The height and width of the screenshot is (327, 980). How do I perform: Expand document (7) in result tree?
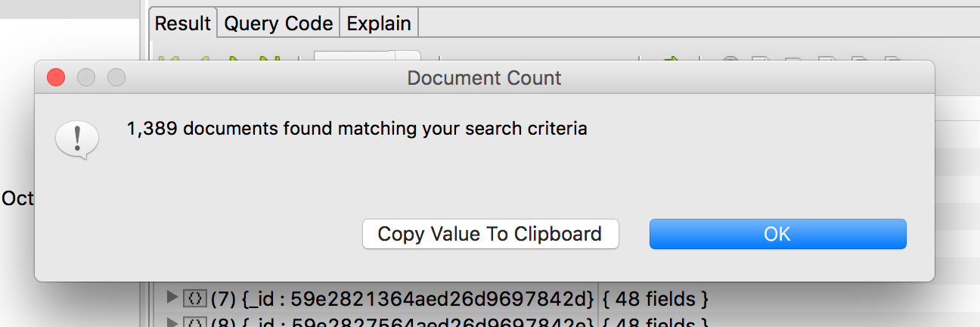(171, 298)
